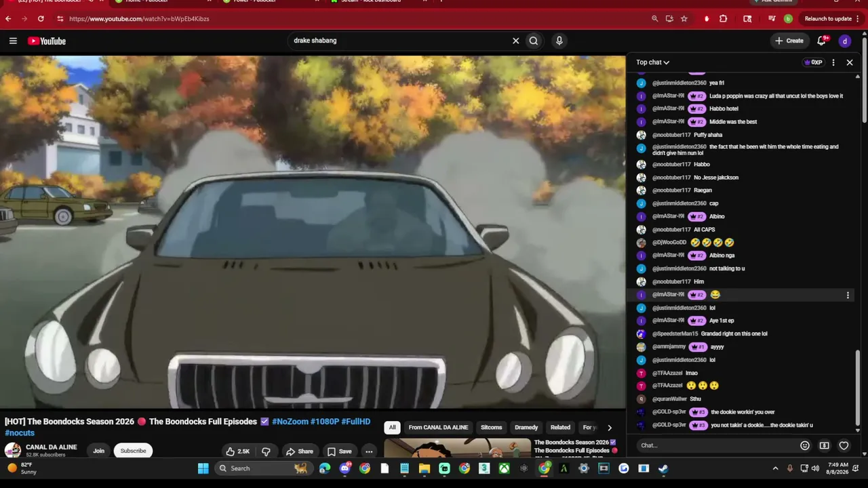Screen dimensions: 868x488
Task: Open YouTube notifications bell
Action: [x=822, y=41]
